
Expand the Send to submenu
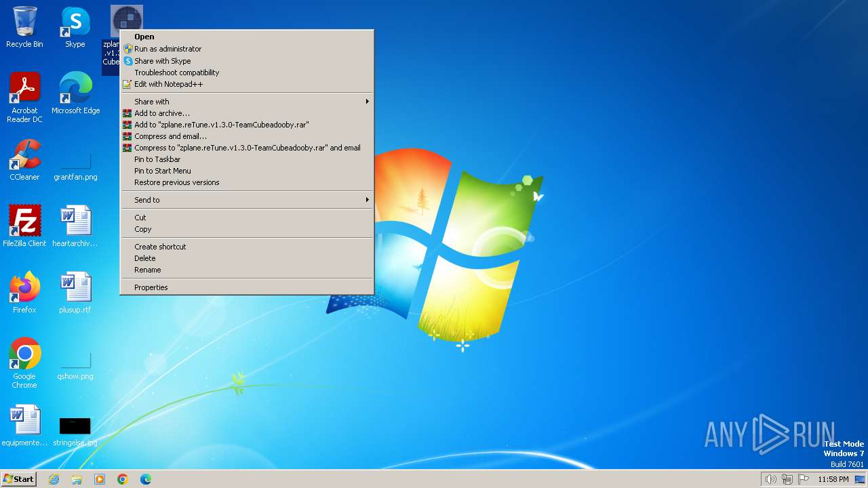pyautogui.click(x=247, y=200)
